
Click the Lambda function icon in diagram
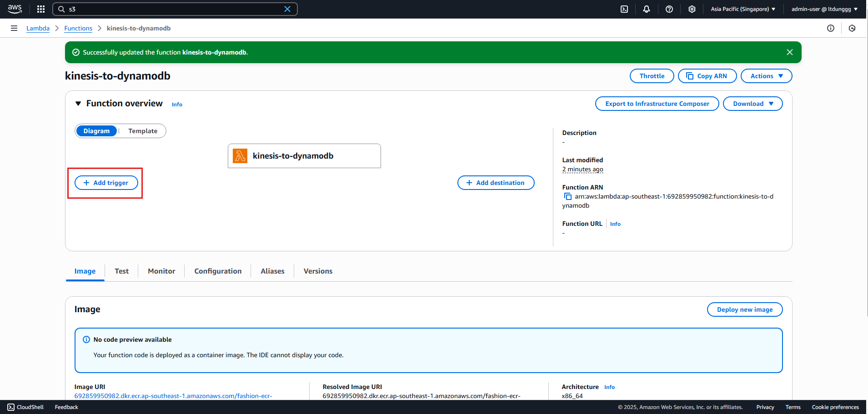240,156
